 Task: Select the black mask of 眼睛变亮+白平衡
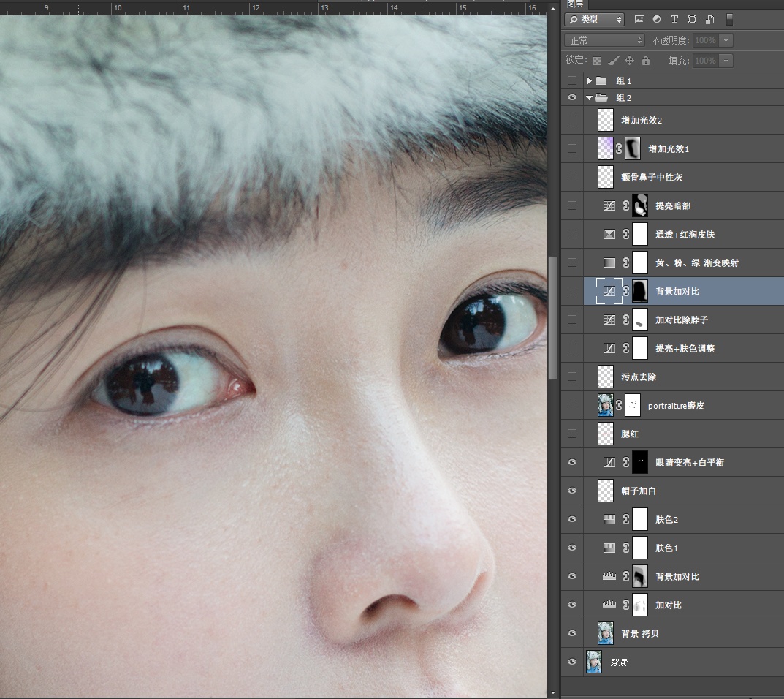click(x=640, y=462)
